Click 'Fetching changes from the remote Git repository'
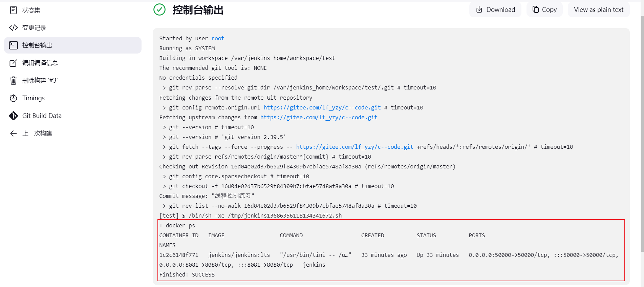644x287 pixels. pyautogui.click(x=236, y=98)
